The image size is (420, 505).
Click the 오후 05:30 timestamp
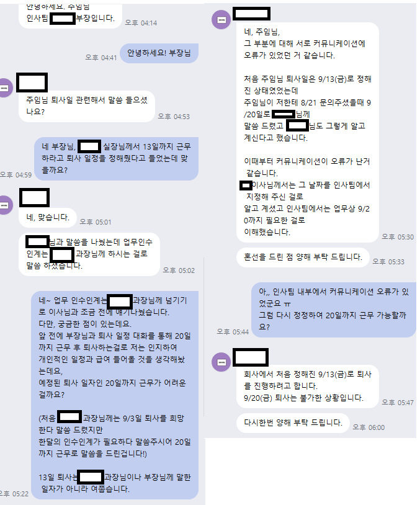pos(398,237)
